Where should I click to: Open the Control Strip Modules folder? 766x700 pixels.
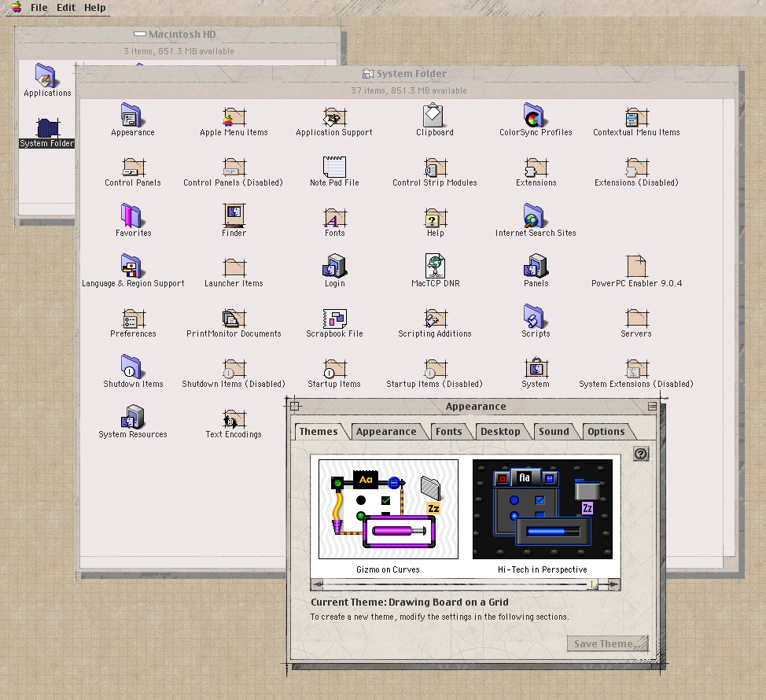click(x=435, y=167)
